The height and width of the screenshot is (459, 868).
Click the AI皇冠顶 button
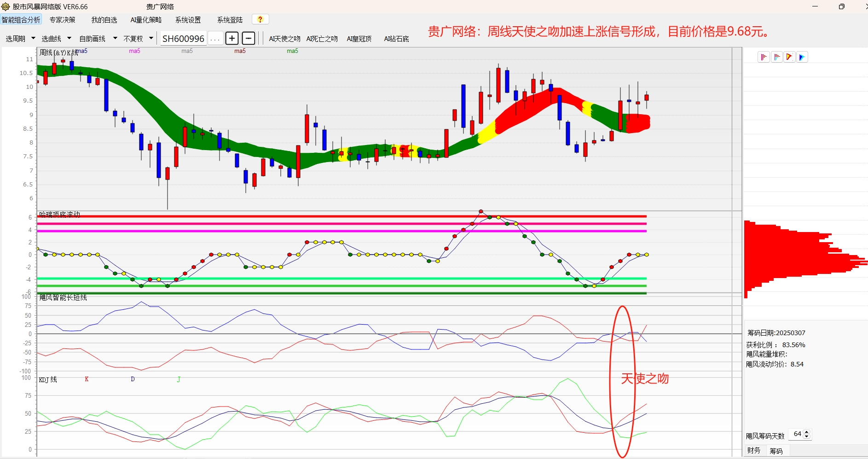point(359,39)
